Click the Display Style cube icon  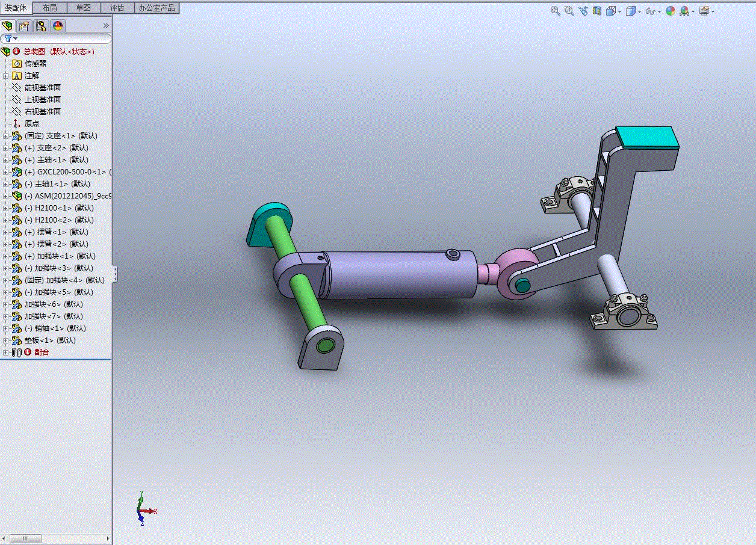[x=630, y=11]
